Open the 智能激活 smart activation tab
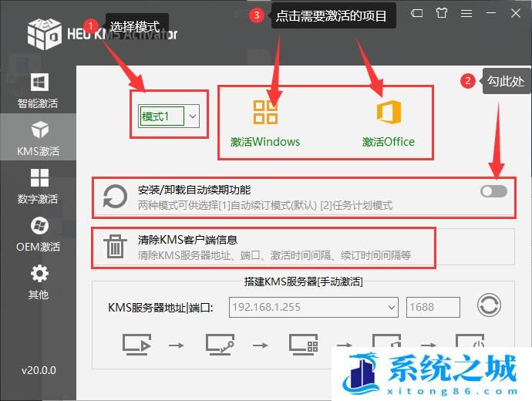532x401 pixels. [38, 91]
